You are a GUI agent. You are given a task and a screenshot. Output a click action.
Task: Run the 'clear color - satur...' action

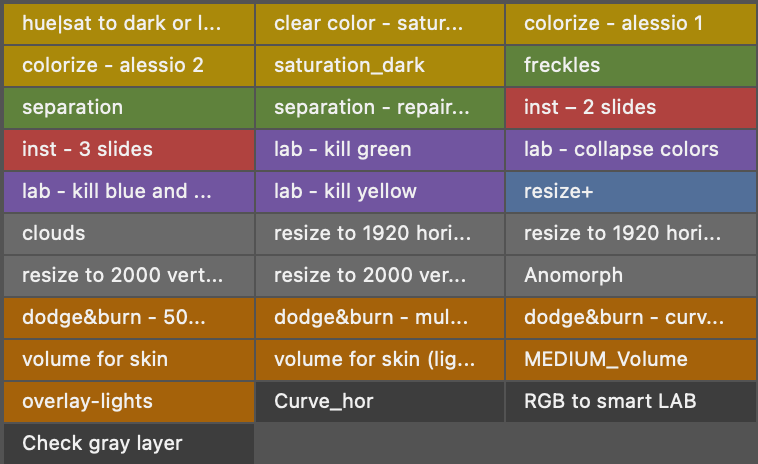(x=379, y=23)
